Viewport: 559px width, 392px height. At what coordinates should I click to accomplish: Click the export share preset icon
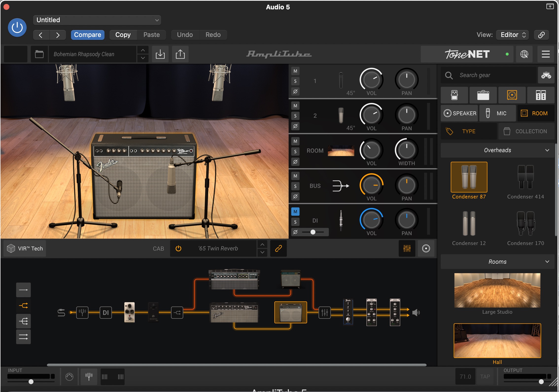coord(180,54)
